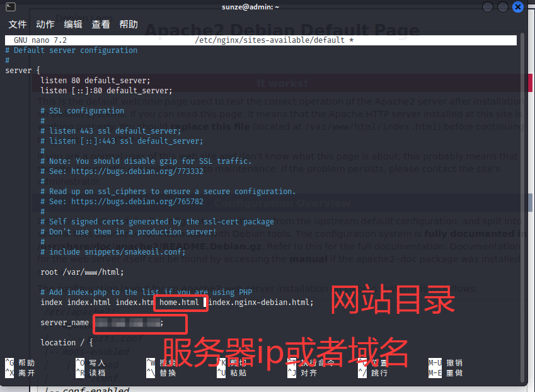The image size is (535, 392).
Task: Click 'index.nginx-debian.html;' in the index line
Action: [x=261, y=303]
